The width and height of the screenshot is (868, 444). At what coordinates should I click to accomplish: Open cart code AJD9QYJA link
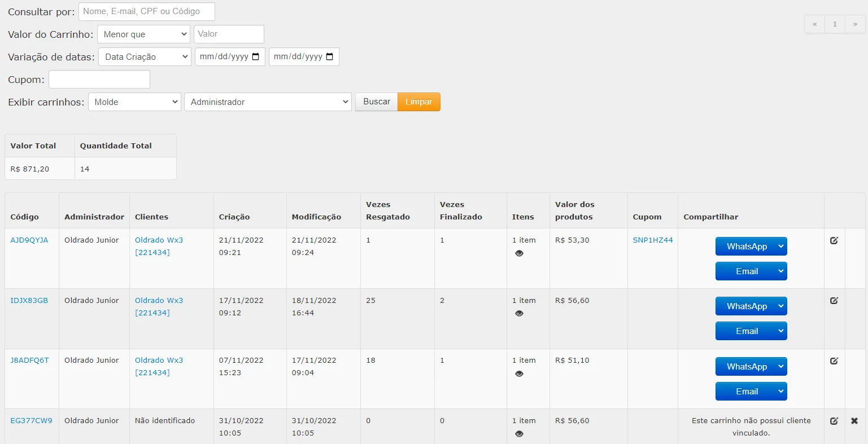point(29,240)
